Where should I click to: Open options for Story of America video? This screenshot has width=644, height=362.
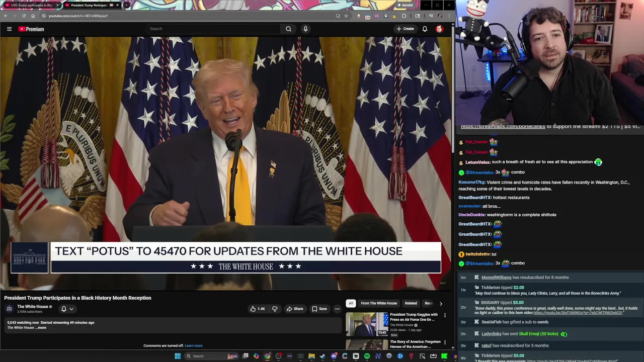(x=445, y=342)
